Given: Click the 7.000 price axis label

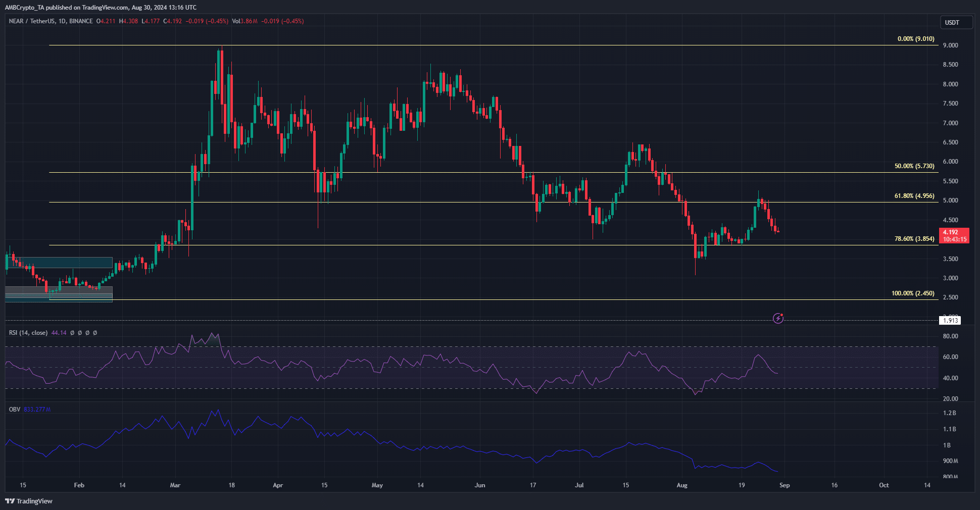Looking at the screenshot, I should coord(950,123).
